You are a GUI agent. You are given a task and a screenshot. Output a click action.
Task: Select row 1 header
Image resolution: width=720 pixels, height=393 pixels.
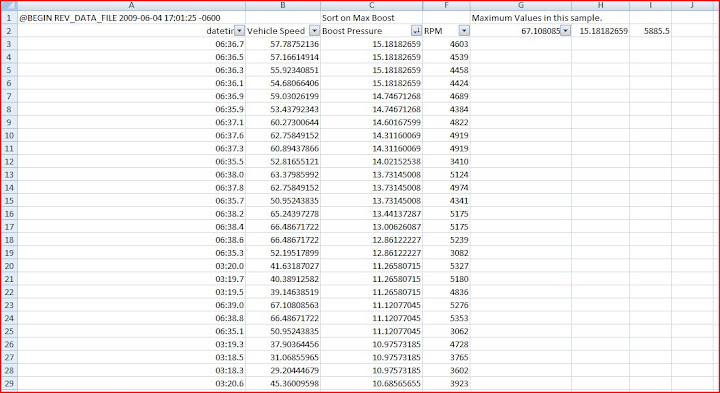tap(9, 18)
